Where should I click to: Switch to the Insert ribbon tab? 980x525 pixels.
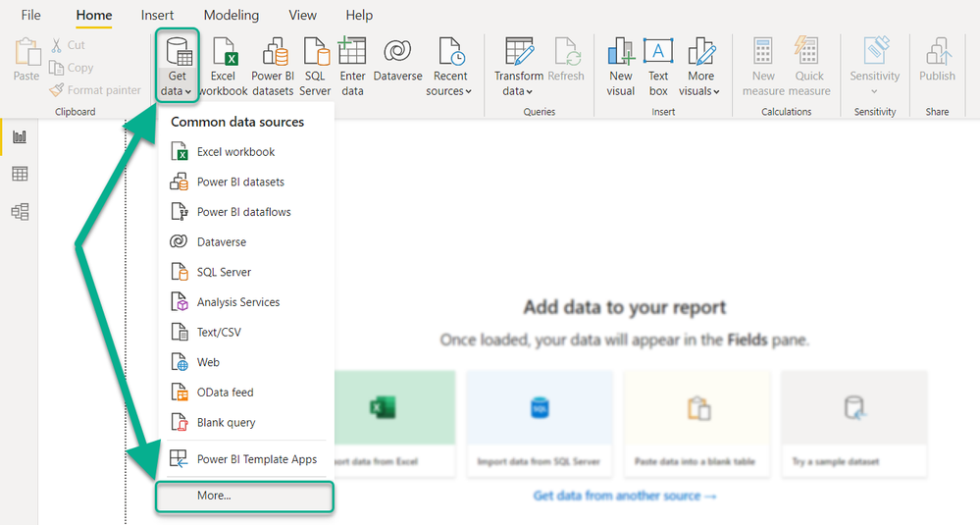click(x=157, y=15)
